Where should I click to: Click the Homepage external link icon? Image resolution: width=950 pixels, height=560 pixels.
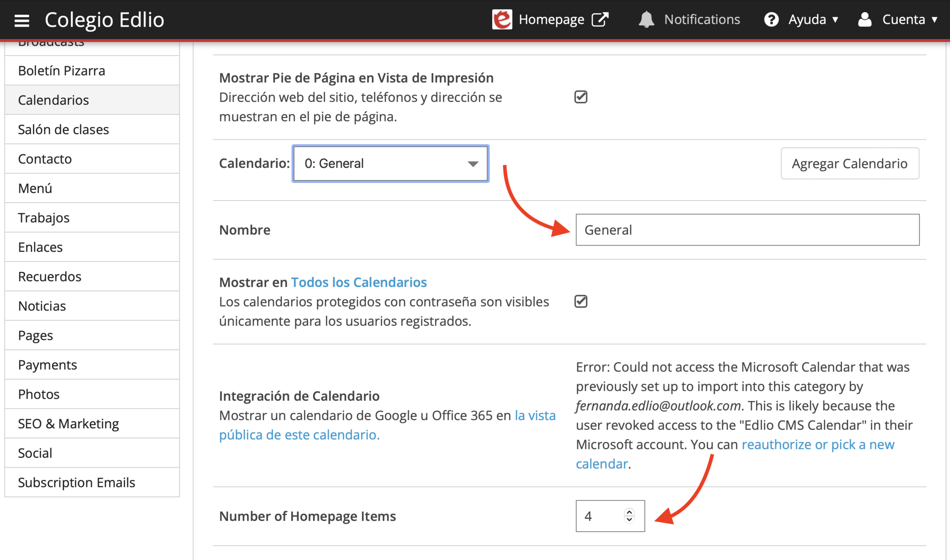pyautogui.click(x=600, y=19)
